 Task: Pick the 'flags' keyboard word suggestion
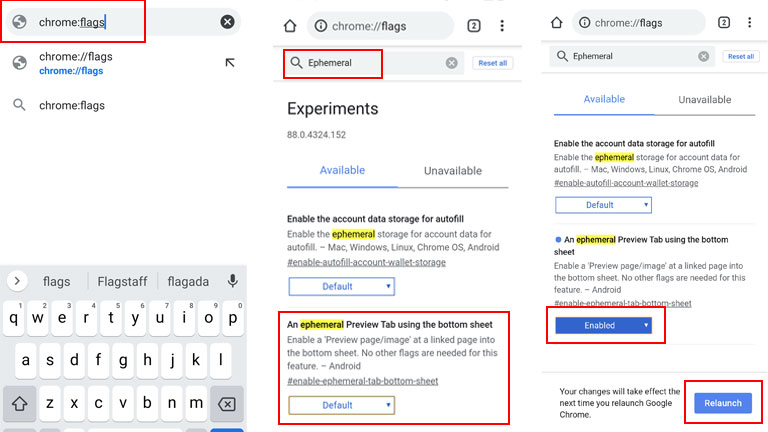[56, 282]
